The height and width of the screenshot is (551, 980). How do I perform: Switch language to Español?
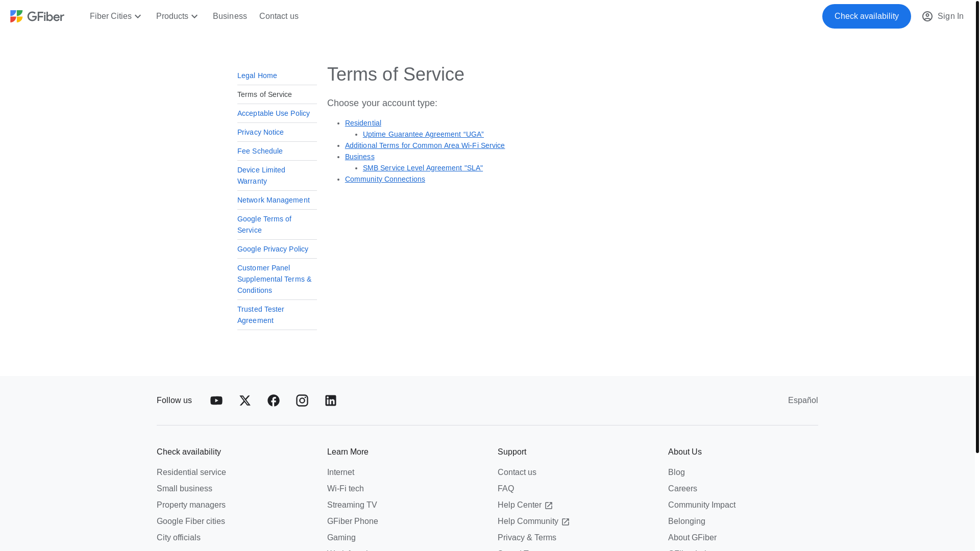(x=803, y=400)
